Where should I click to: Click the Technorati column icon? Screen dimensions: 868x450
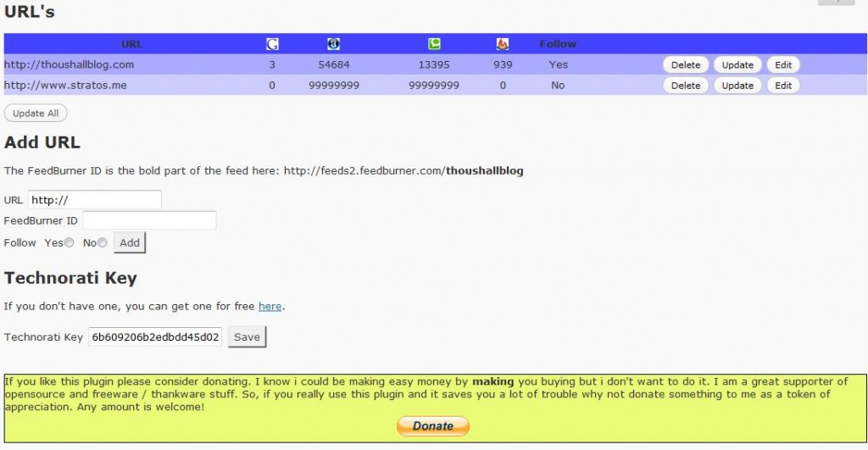[x=434, y=44]
